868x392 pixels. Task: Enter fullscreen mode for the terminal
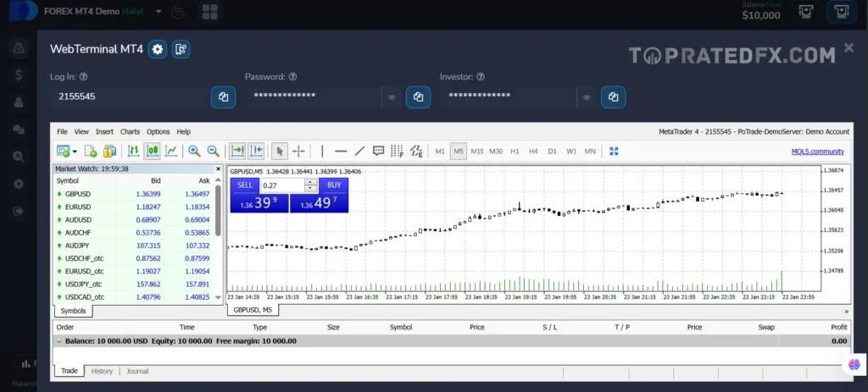coord(614,152)
